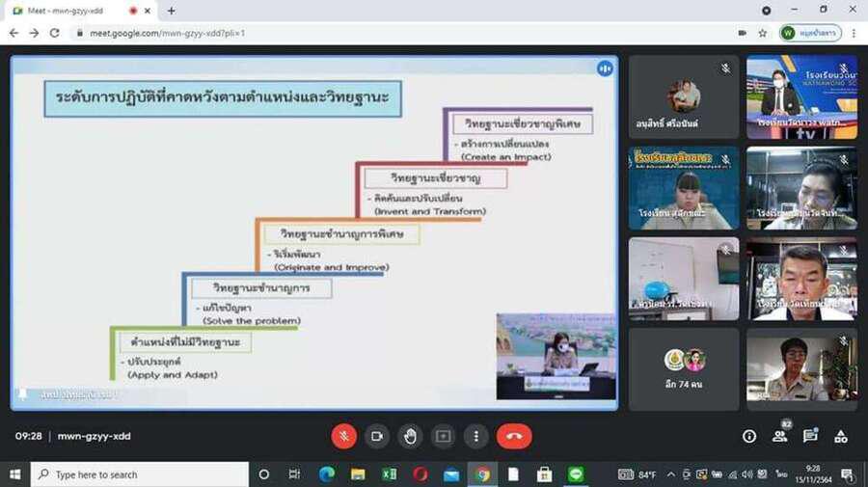Open the Chrome profile button

(810, 33)
